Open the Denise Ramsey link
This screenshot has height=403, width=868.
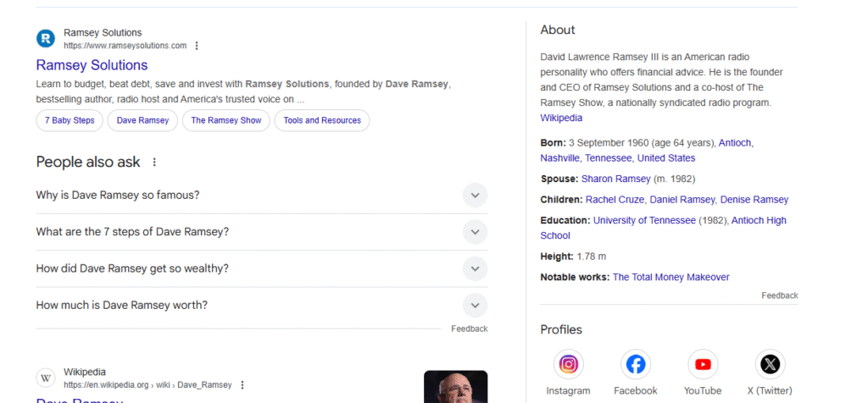point(754,200)
